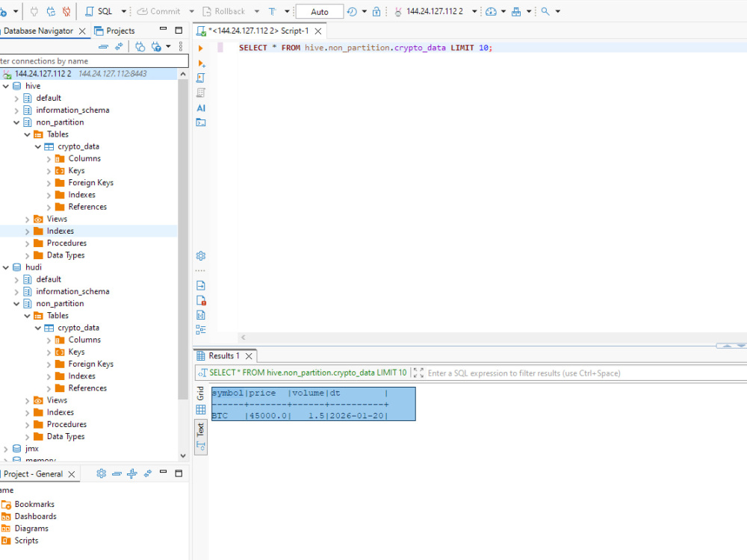
Task: Click the Rollback button
Action: coord(224,11)
